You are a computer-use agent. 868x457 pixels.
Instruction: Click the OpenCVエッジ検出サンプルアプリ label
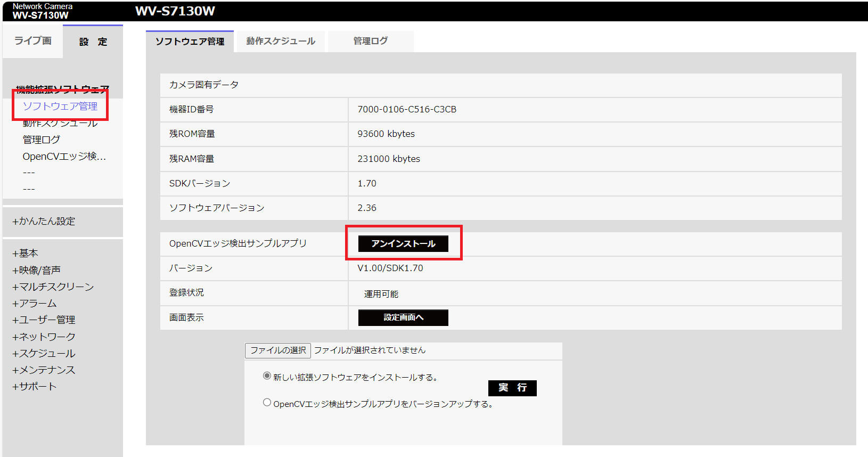[x=238, y=243]
